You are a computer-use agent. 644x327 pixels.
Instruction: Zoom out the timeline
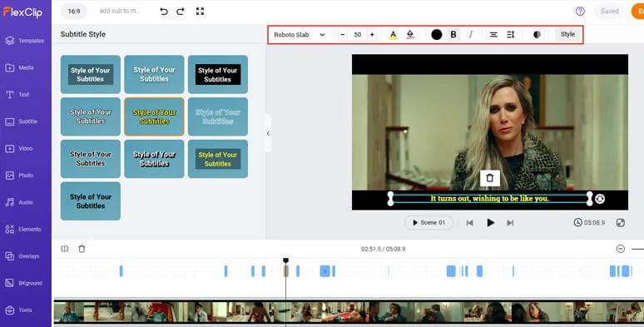(x=621, y=249)
